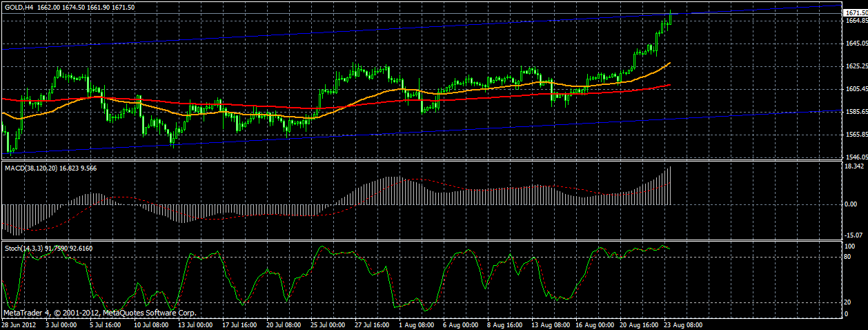This screenshot has height=330, width=868.
Task: Click the 1645.05 price axis label
Action: (856, 43)
